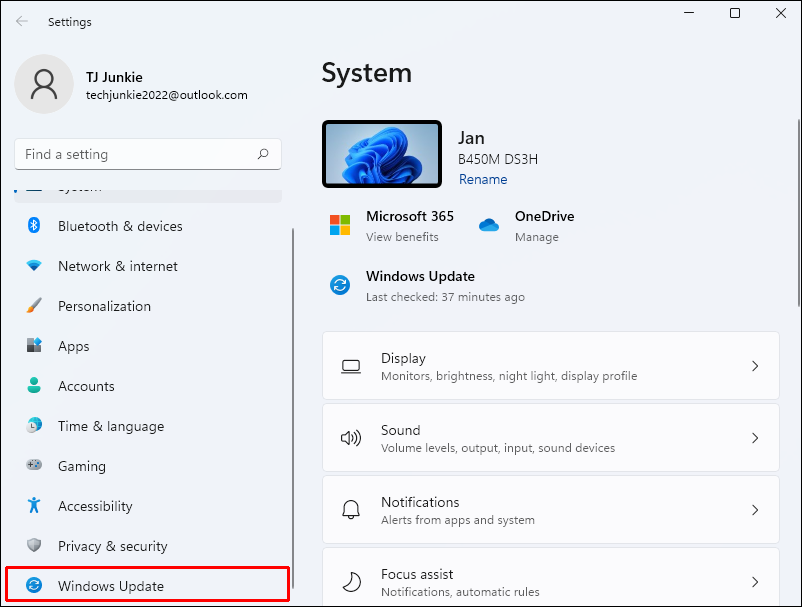Image resolution: width=802 pixels, height=607 pixels.
Task: Open the Notifications settings card
Action: pyautogui.click(x=551, y=510)
